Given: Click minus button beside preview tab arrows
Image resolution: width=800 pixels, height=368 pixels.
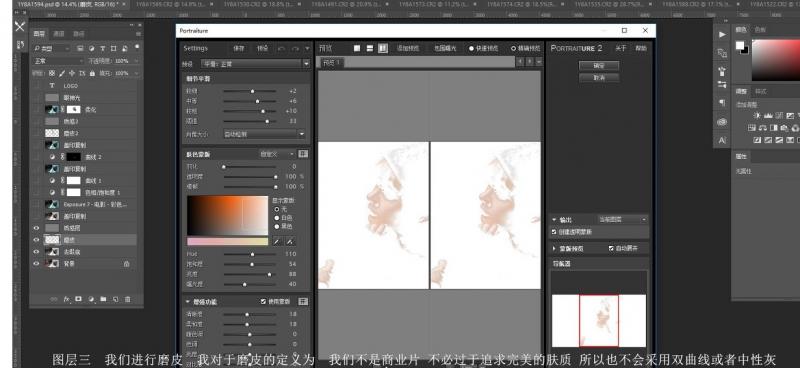Looking at the screenshot, I should pos(538,61).
